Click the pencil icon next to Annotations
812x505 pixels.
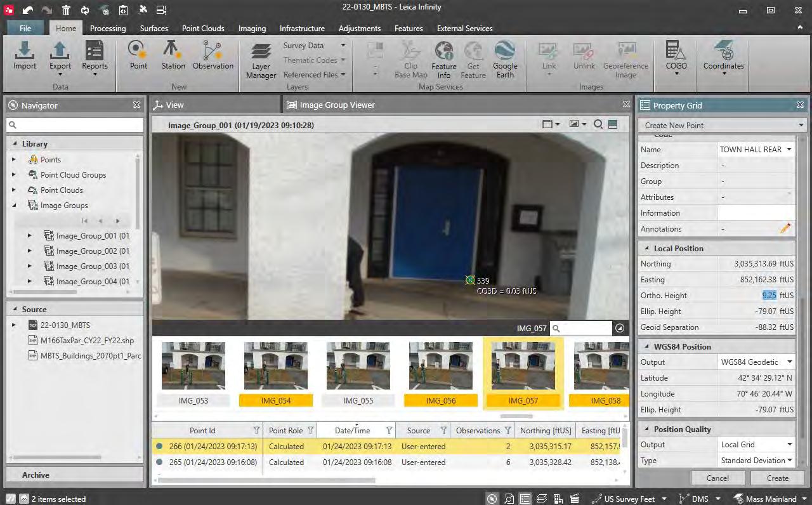click(785, 228)
